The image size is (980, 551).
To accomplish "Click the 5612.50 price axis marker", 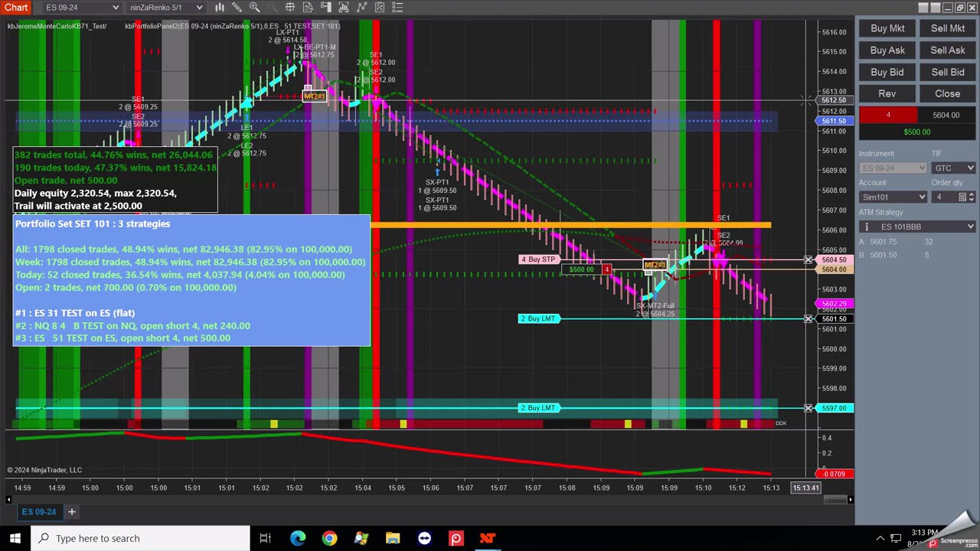I will [833, 100].
